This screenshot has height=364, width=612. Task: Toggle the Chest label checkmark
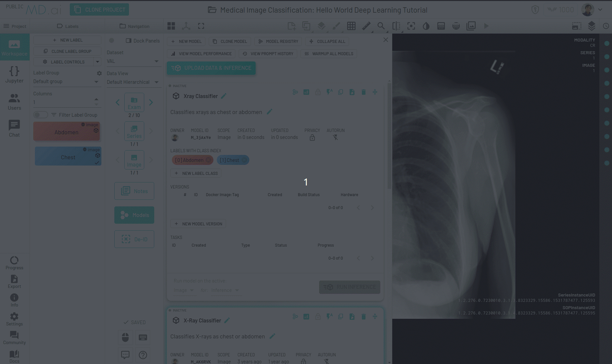coord(97,163)
